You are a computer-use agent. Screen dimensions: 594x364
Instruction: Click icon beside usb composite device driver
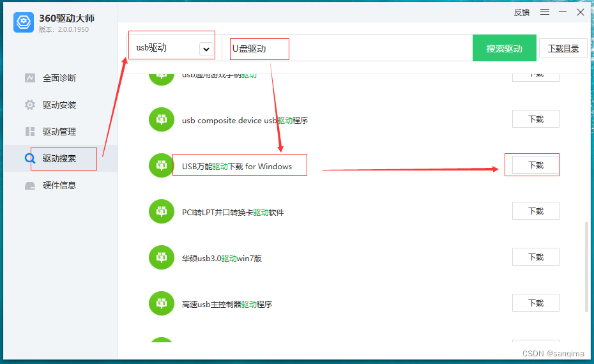pyautogui.click(x=162, y=119)
